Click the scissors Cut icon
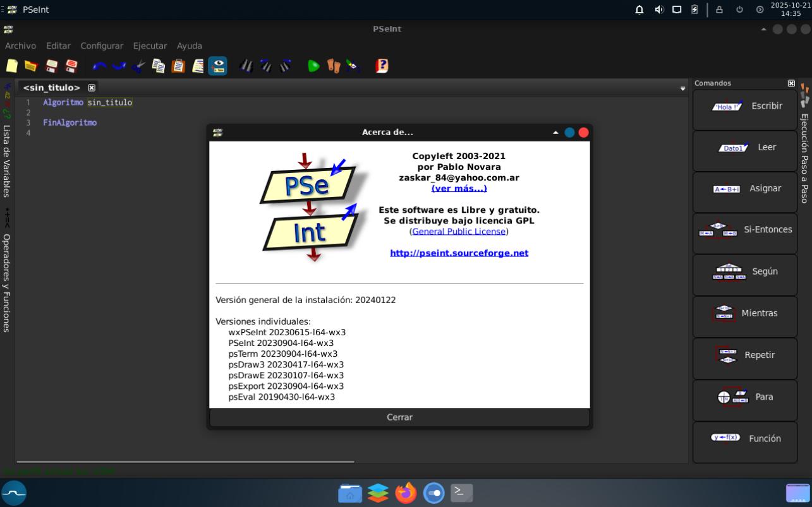Screen dimensions: 812x507 click(139, 66)
